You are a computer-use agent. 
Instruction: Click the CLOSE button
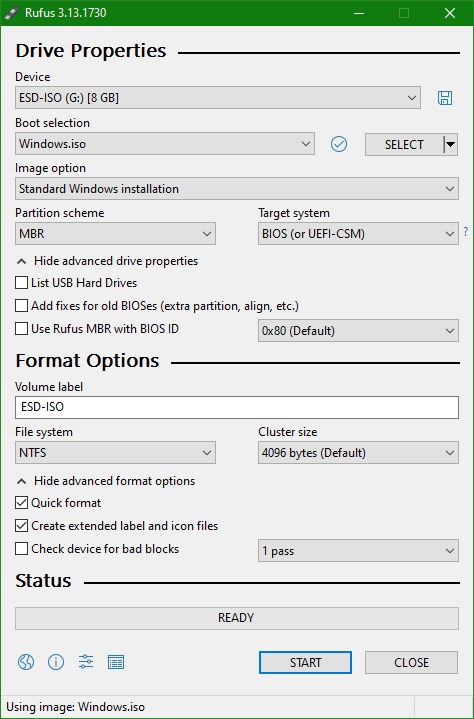coord(411,663)
